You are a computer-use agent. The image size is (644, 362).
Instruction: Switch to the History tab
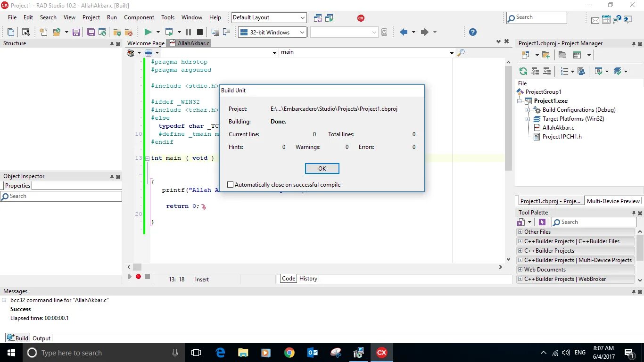308,279
